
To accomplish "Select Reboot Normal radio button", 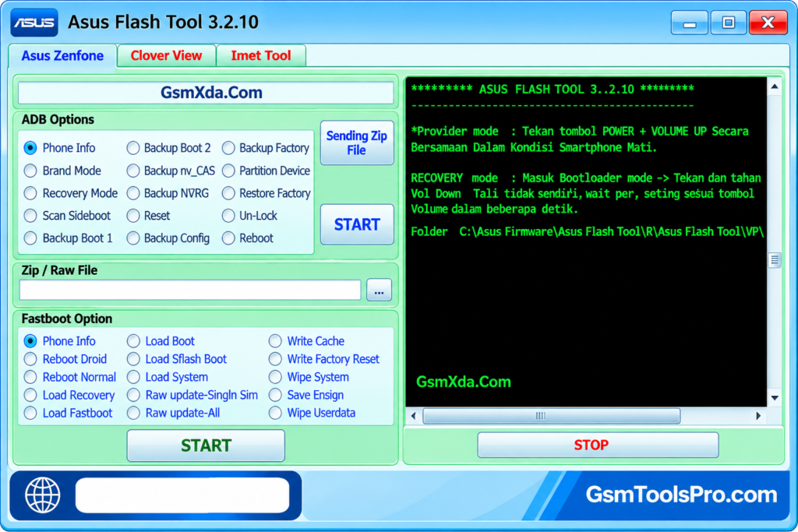I will click(30, 377).
